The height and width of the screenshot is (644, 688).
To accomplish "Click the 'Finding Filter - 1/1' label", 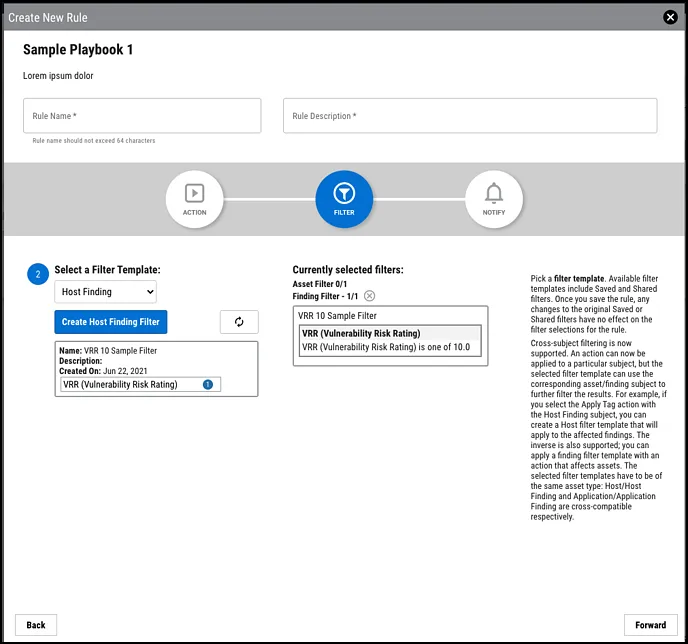I will [325, 296].
